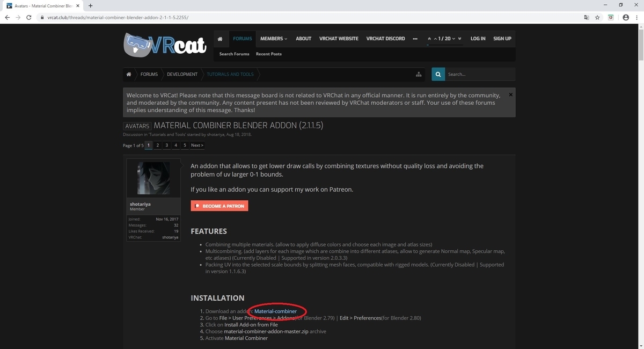
Task: Go to previous post with single up arrow
Action: tap(435, 39)
